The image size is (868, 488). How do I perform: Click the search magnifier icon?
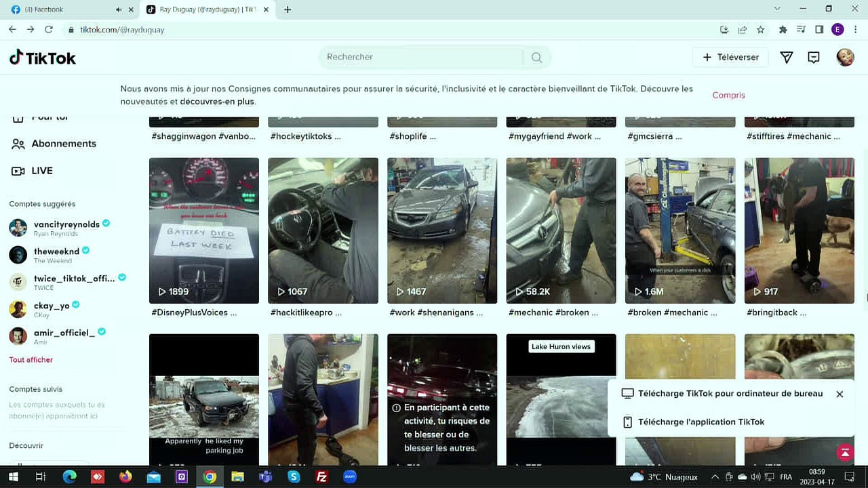536,58
